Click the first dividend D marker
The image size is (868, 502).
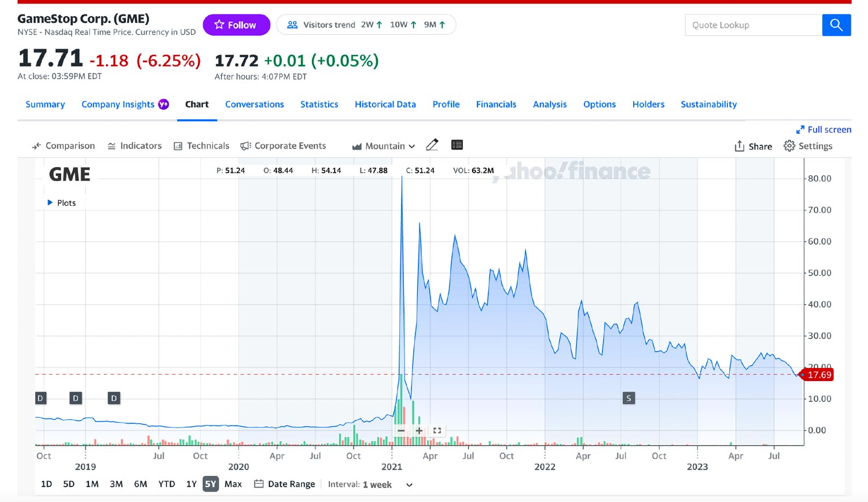(40, 398)
